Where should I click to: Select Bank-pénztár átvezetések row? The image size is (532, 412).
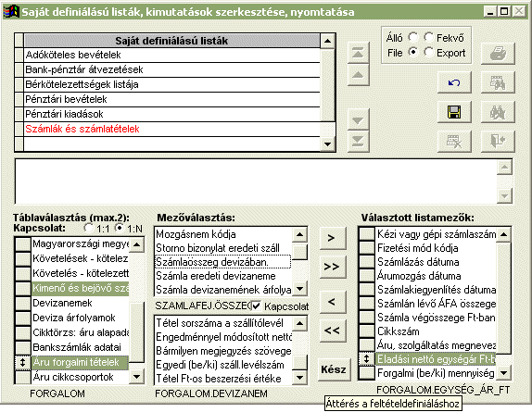coord(171,69)
